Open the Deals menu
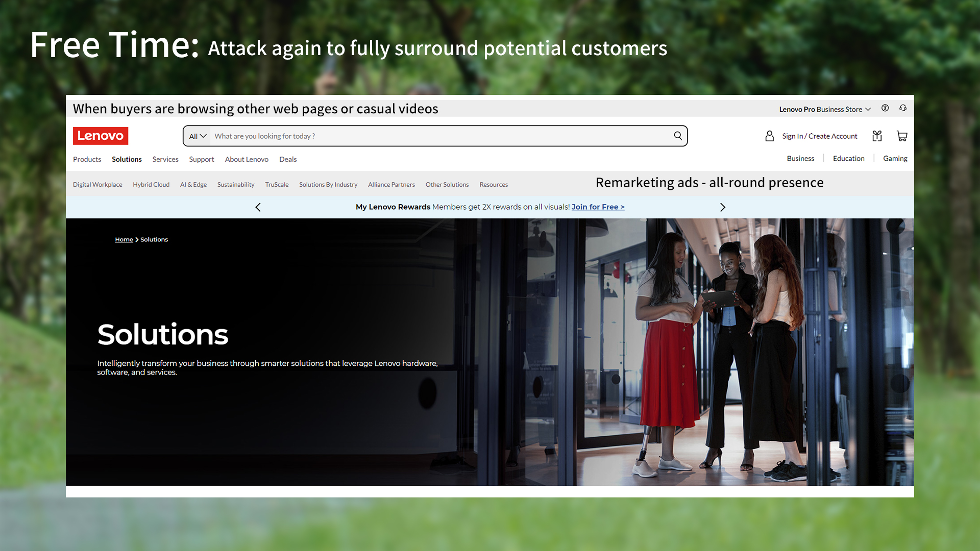 [x=288, y=159]
